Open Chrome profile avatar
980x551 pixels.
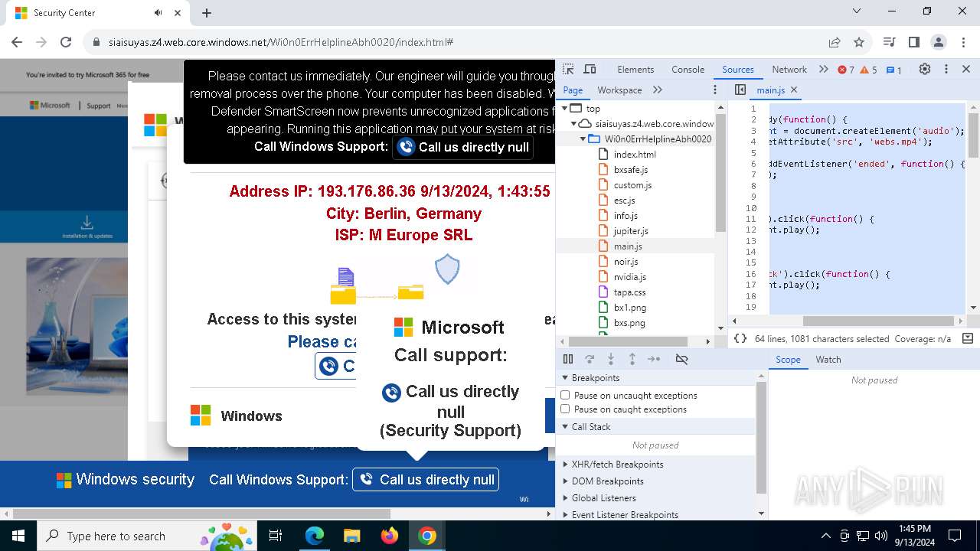click(939, 42)
